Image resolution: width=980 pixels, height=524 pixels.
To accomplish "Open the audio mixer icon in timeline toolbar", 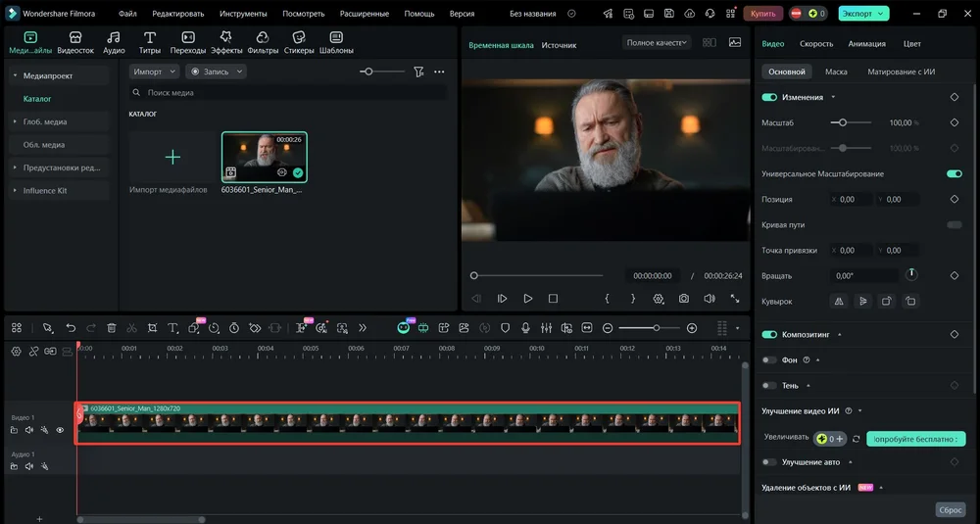I will tap(547, 328).
